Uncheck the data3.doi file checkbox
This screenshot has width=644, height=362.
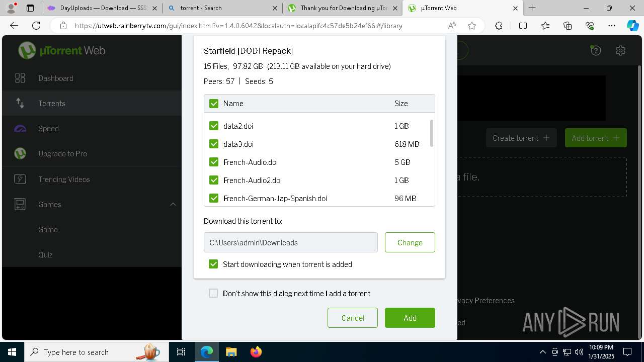pyautogui.click(x=214, y=144)
